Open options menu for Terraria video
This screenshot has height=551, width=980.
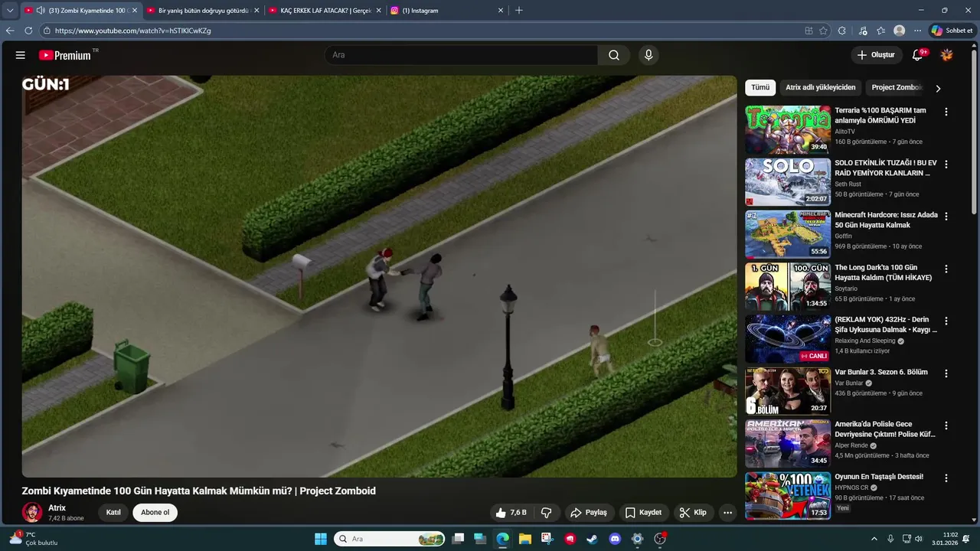(x=946, y=112)
